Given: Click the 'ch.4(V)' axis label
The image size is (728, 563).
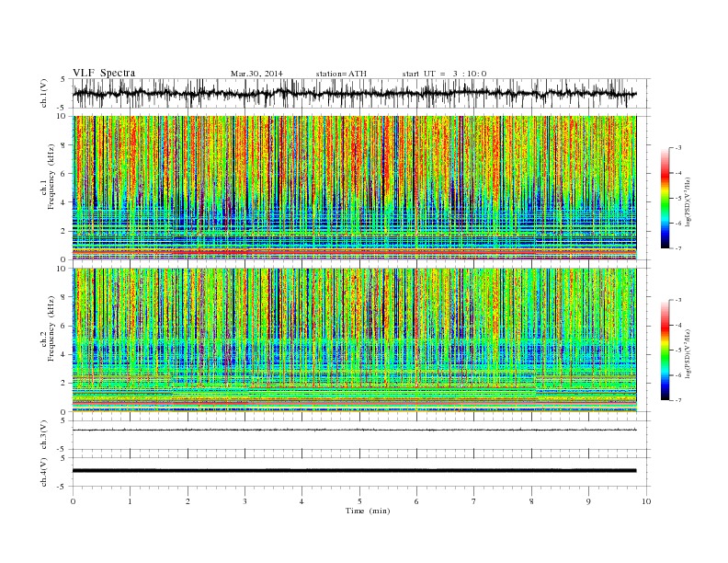Looking at the screenshot, I should (x=44, y=473).
